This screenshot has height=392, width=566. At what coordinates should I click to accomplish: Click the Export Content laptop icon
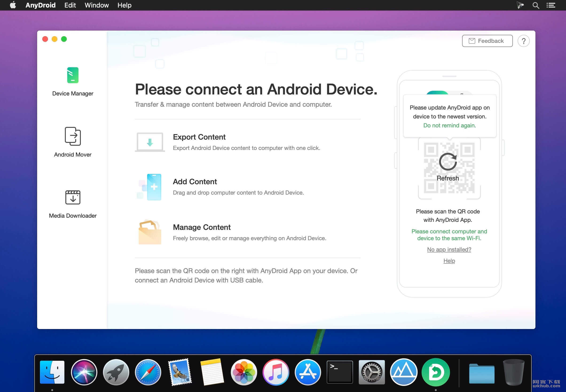[x=150, y=142]
